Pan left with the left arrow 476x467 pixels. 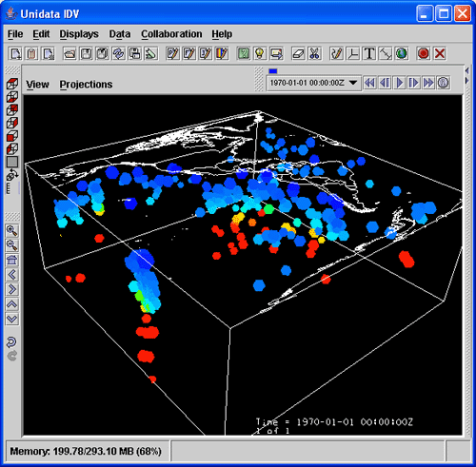pos(12,275)
